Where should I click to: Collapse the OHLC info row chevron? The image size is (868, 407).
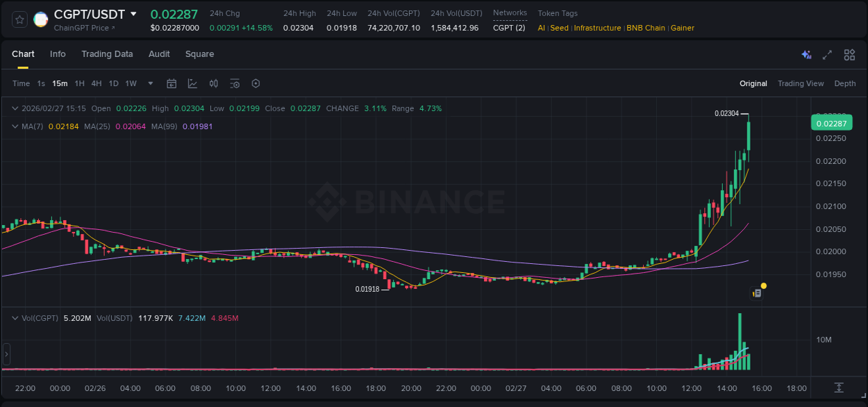15,108
